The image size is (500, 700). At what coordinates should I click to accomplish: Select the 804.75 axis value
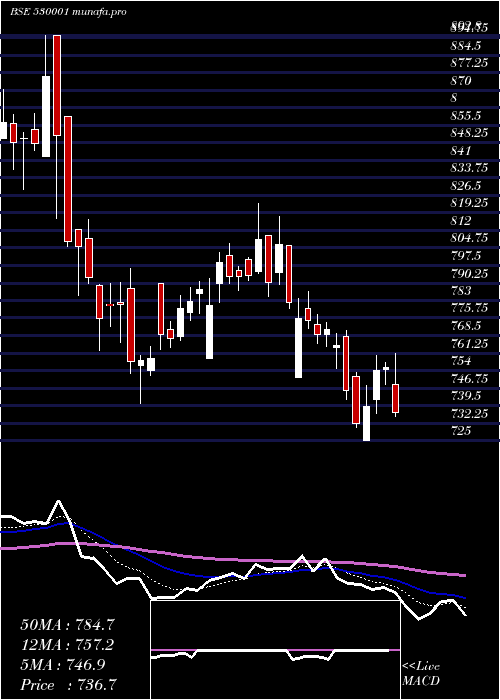pos(469,238)
